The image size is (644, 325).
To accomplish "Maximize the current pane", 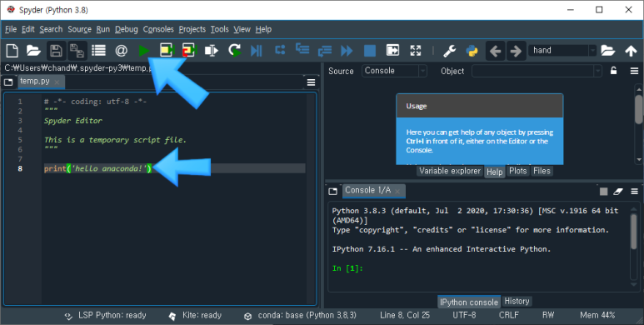I will tap(393, 51).
